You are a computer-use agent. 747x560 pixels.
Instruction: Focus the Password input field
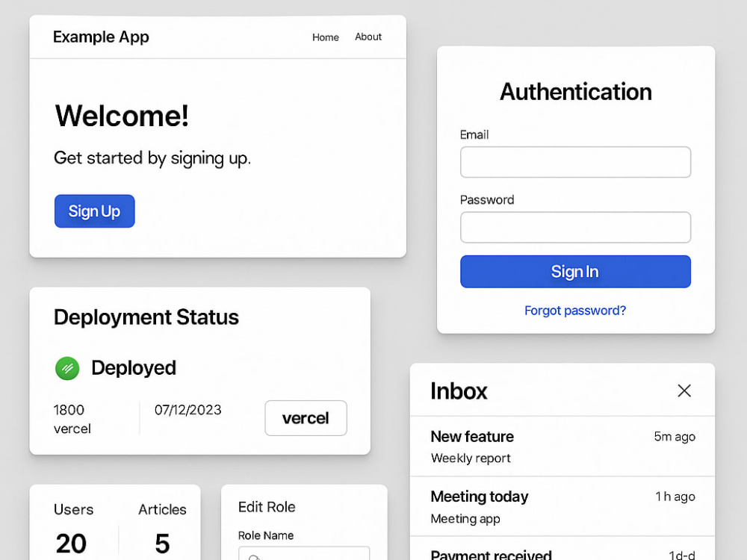click(x=575, y=227)
